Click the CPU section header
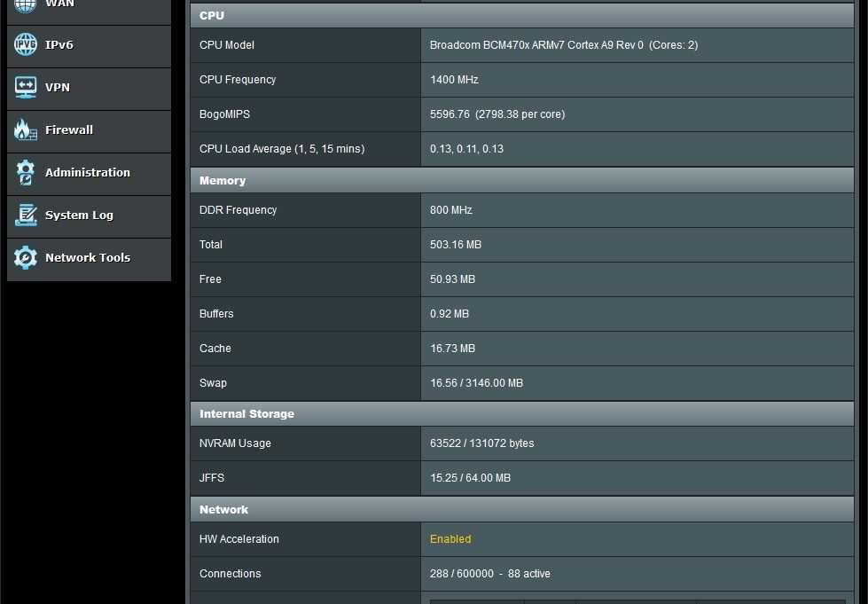868x604 pixels. [522, 15]
